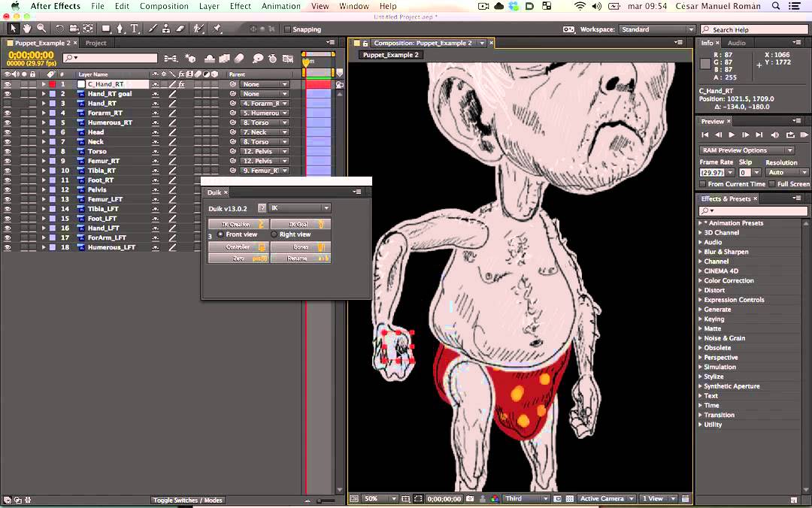The width and height of the screenshot is (812, 508).
Task: Toggle Hide Shy Layers switch
Action: coord(210,59)
